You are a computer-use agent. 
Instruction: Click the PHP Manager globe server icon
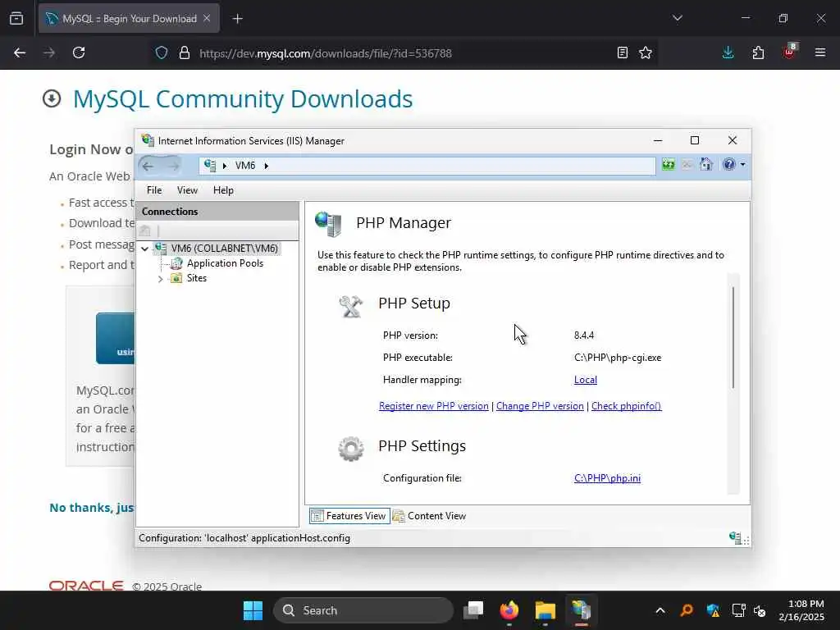[x=328, y=224]
